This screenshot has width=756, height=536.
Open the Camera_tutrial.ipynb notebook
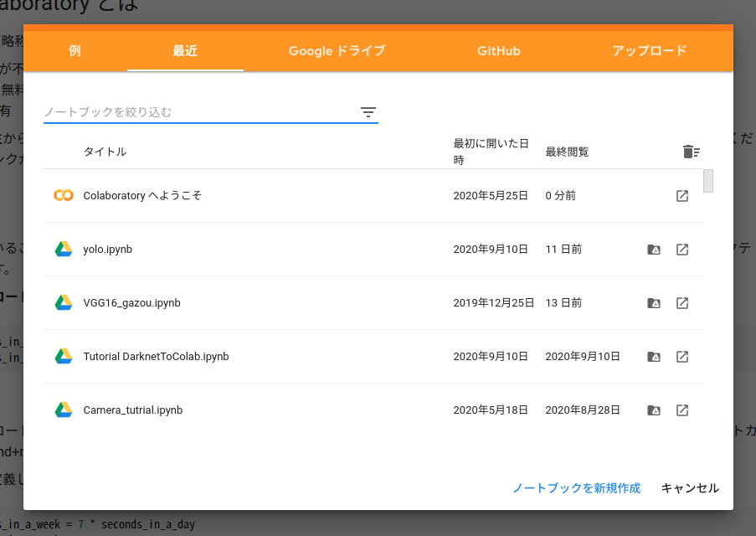click(132, 410)
